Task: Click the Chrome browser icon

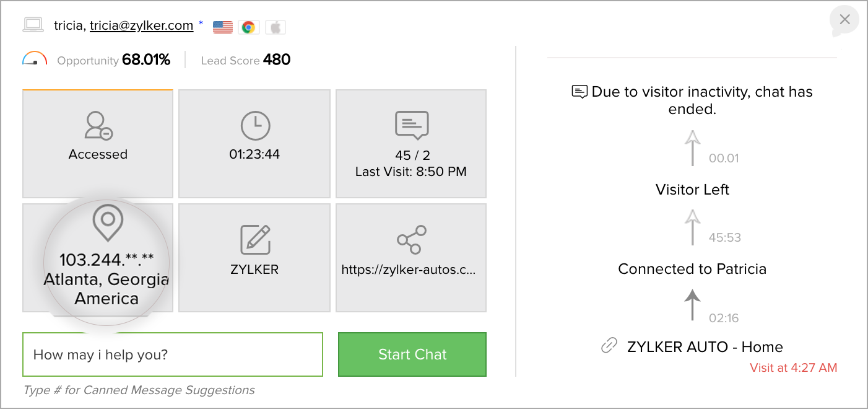Action: tap(248, 27)
